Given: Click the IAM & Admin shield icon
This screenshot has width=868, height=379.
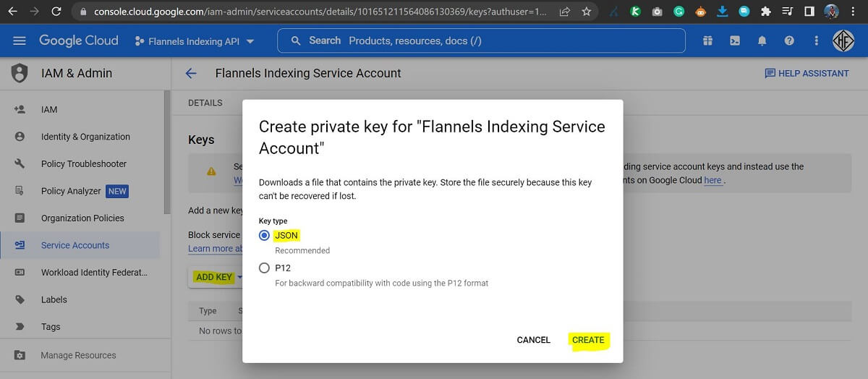Looking at the screenshot, I should [20, 73].
